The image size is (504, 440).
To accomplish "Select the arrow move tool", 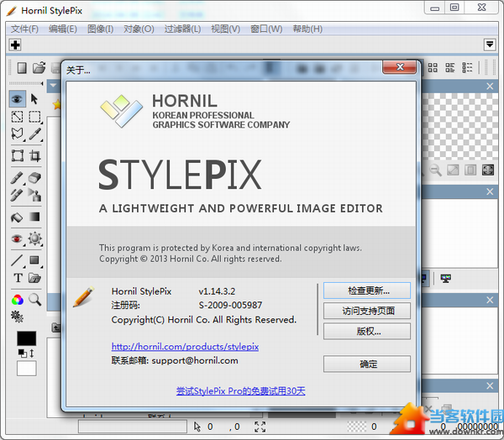I will tap(34, 99).
